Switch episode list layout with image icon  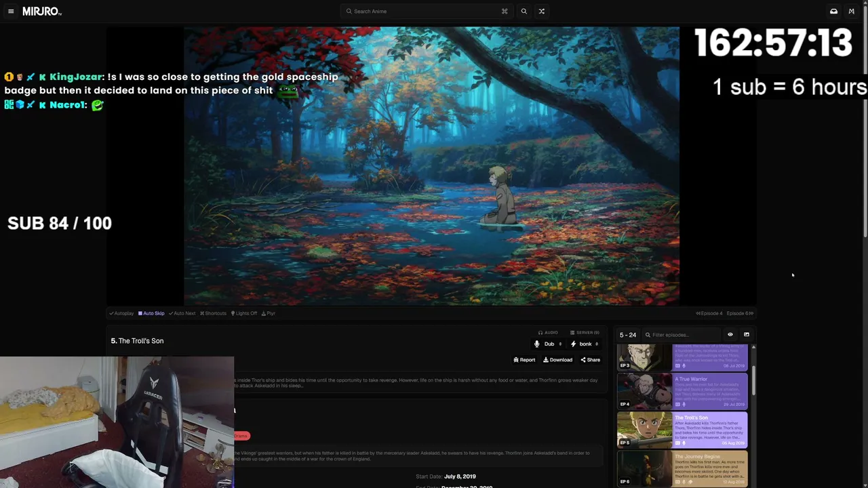(747, 335)
